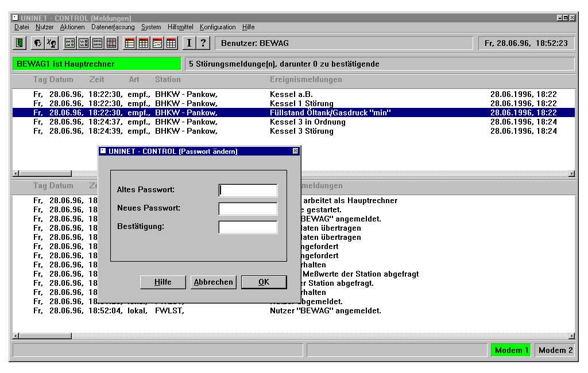Open the red-header grid table with yellow row

tap(144, 43)
